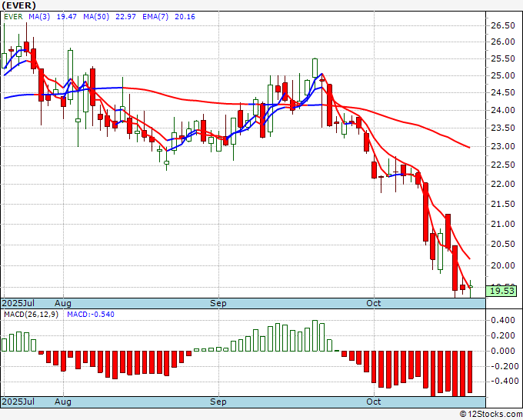523x420 pixels.
Task: Click the MA(50) legend label
Action: (96, 17)
